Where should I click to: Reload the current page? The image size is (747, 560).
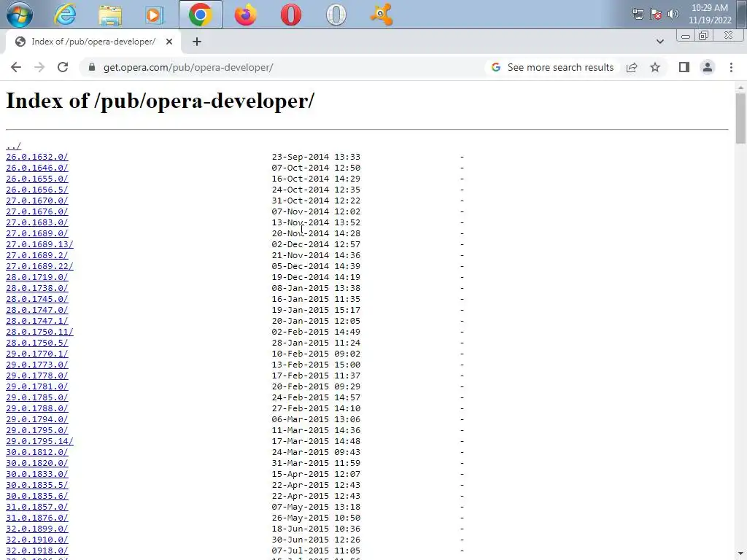pos(63,67)
